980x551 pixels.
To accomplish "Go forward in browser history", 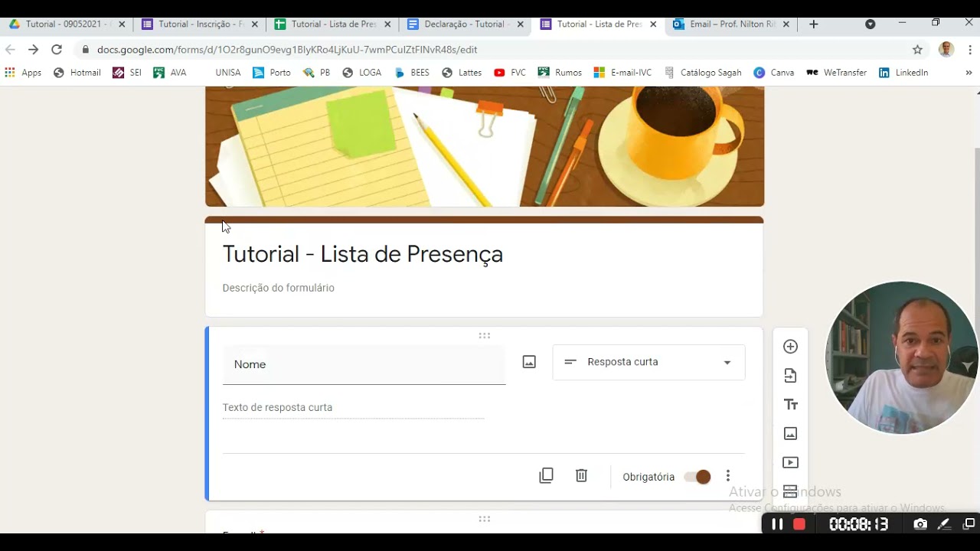I will pyautogui.click(x=33, y=49).
